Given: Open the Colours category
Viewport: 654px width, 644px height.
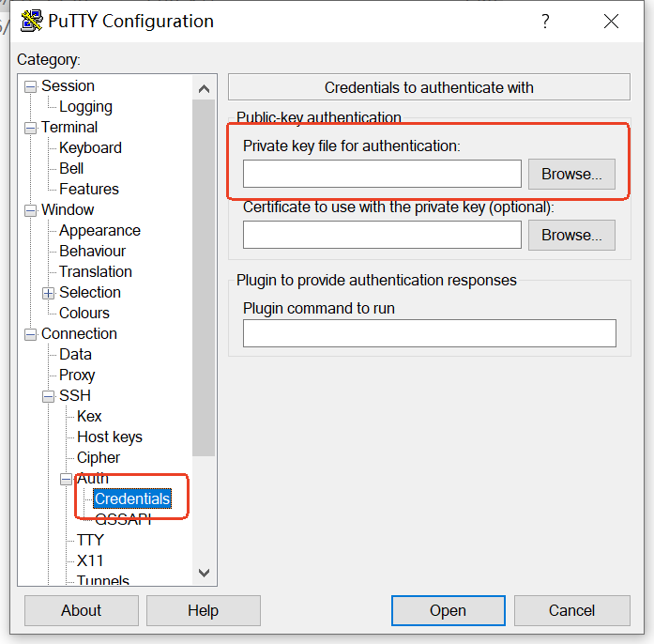Looking at the screenshot, I should pos(84,314).
